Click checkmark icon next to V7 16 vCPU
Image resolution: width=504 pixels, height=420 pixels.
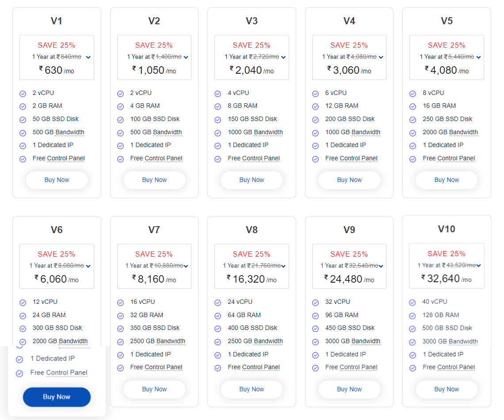120,303
